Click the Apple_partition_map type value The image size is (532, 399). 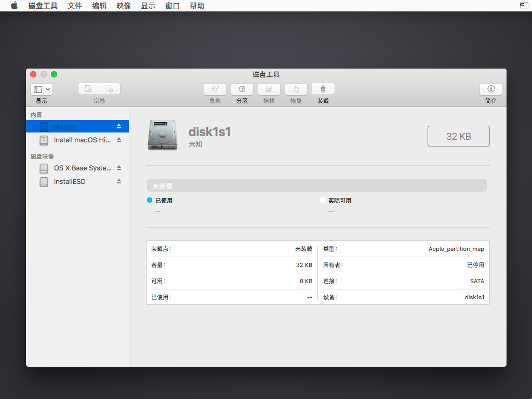456,249
